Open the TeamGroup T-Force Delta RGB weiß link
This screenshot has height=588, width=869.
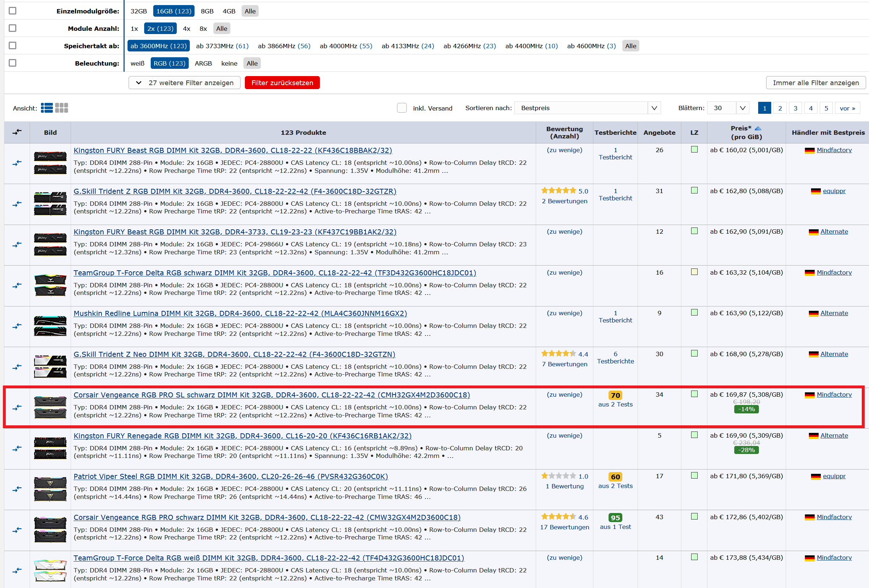point(268,558)
